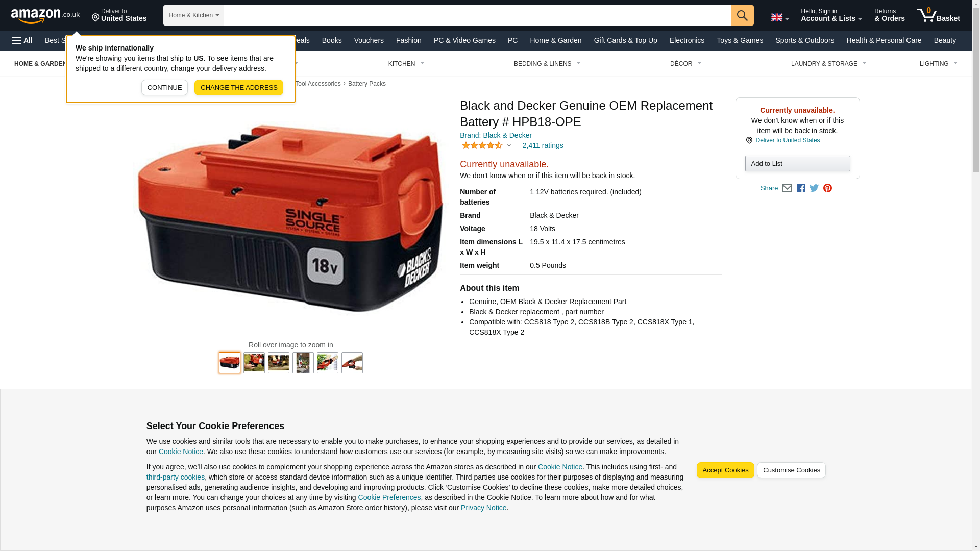Click inside the Amazon search field
This screenshot has width=980, height=551.
click(x=477, y=15)
